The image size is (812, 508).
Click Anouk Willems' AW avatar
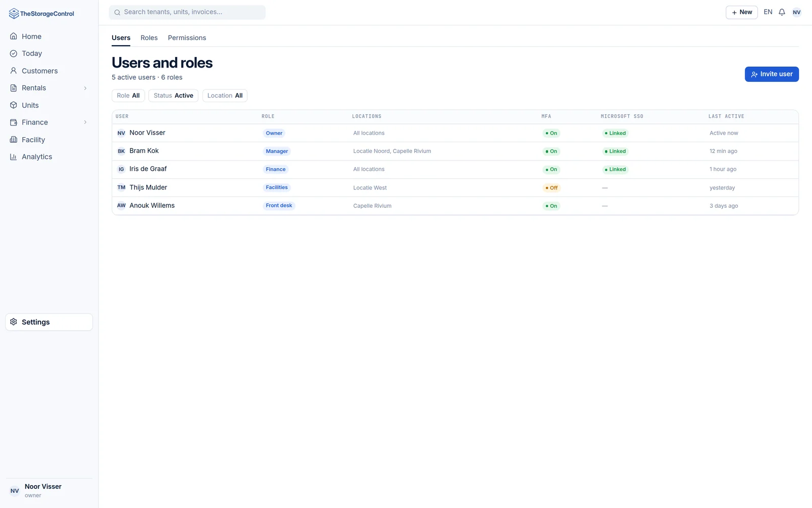pyautogui.click(x=121, y=206)
